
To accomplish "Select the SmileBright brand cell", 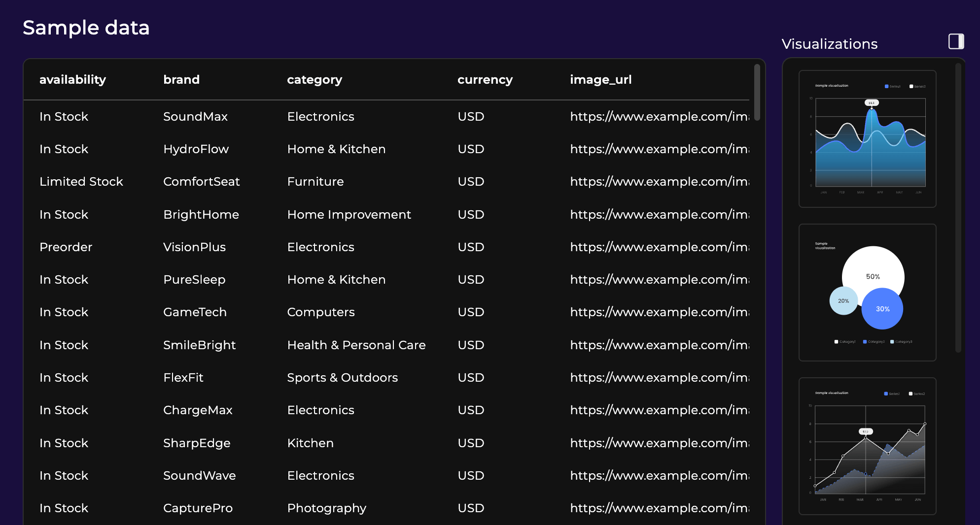I will point(199,345).
